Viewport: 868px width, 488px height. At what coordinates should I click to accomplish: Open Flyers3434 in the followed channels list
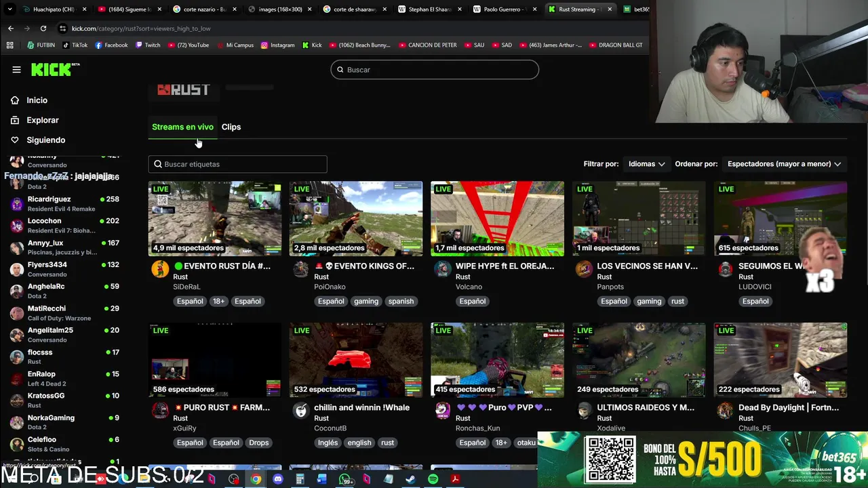click(x=64, y=269)
